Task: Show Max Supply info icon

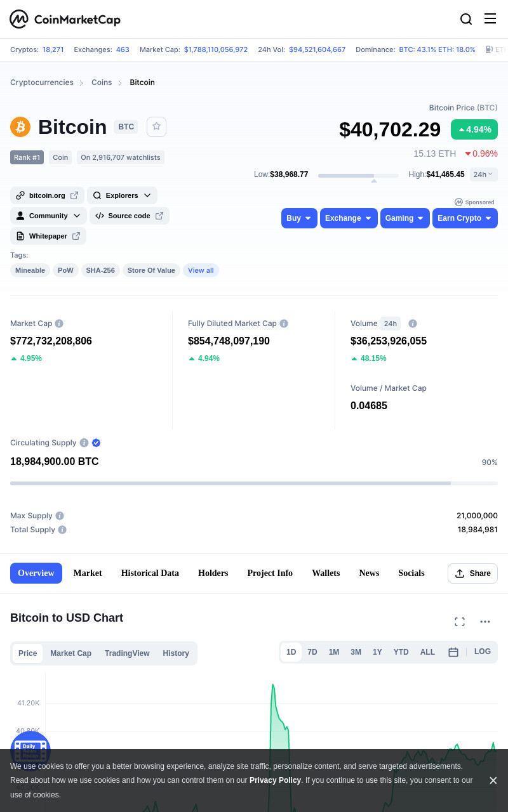Action: click(x=60, y=516)
